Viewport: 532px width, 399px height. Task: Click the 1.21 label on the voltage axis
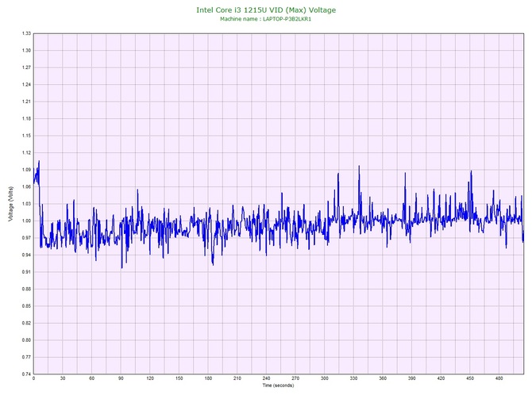[26, 102]
